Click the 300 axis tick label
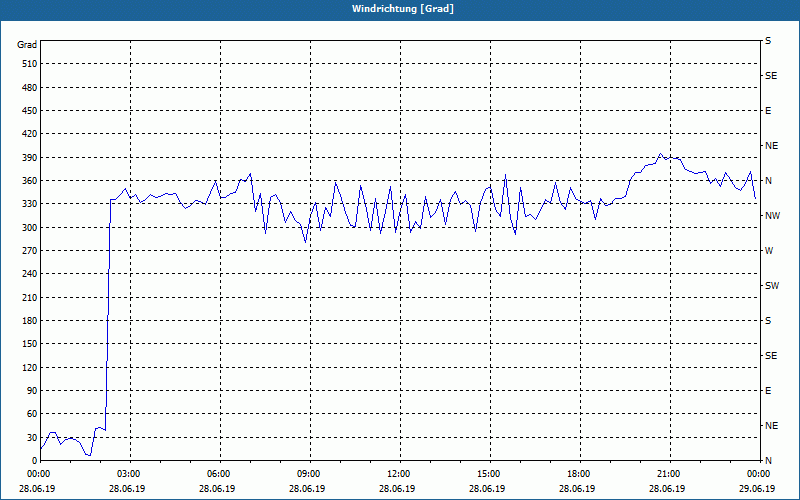 [30, 227]
